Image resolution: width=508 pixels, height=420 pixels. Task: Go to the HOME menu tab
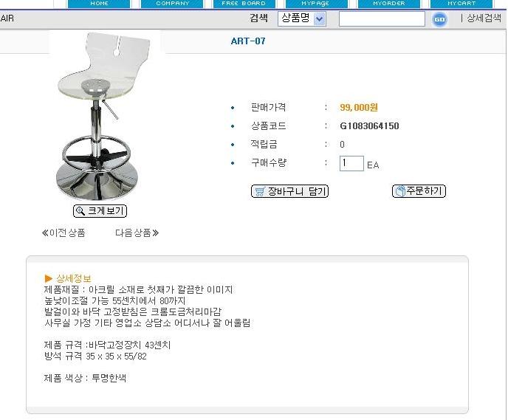click(99, 4)
